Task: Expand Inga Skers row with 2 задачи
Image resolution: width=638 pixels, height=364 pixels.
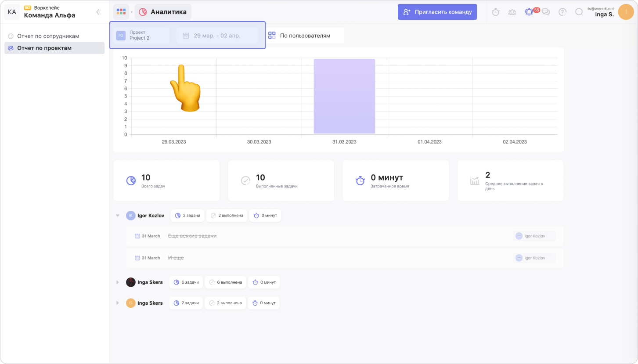Action: [x=118, y=303]
